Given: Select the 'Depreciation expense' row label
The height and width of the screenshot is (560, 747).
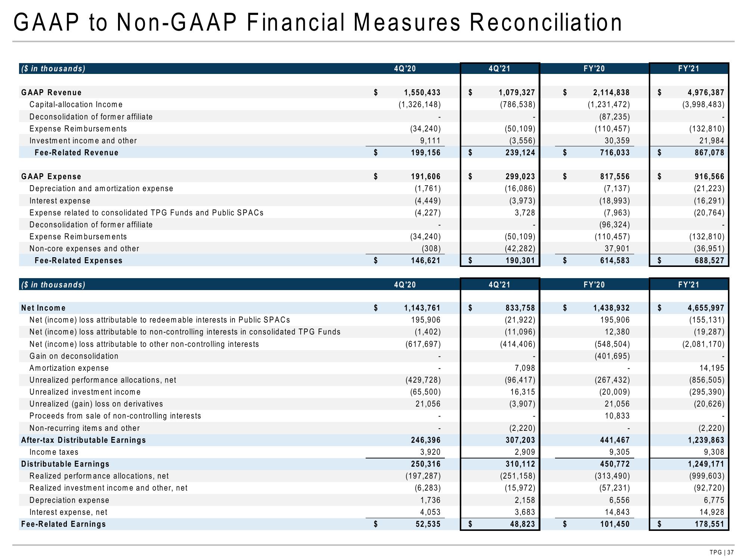Looking at the screenshot, I should 69,500.
